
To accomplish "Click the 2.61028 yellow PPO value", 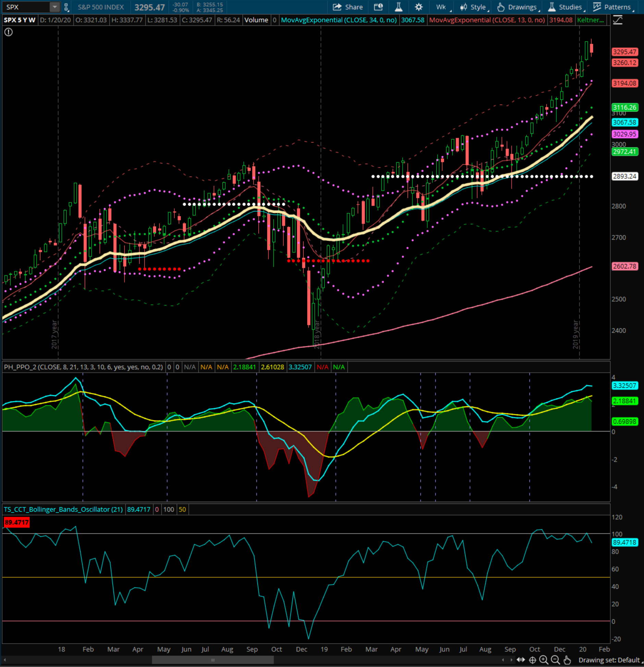I will coord(272,367).
